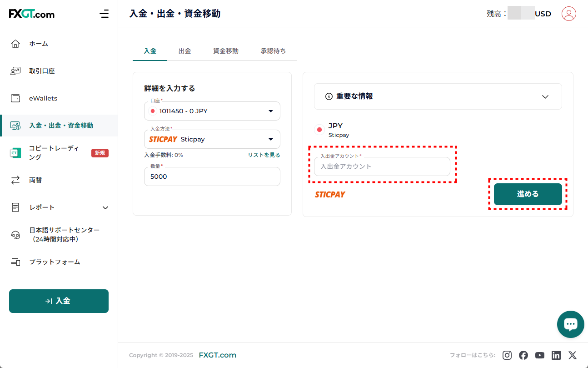588x368 pixels.
Task: Open 取引口座 in sidebar
Action: pos(42,71)
